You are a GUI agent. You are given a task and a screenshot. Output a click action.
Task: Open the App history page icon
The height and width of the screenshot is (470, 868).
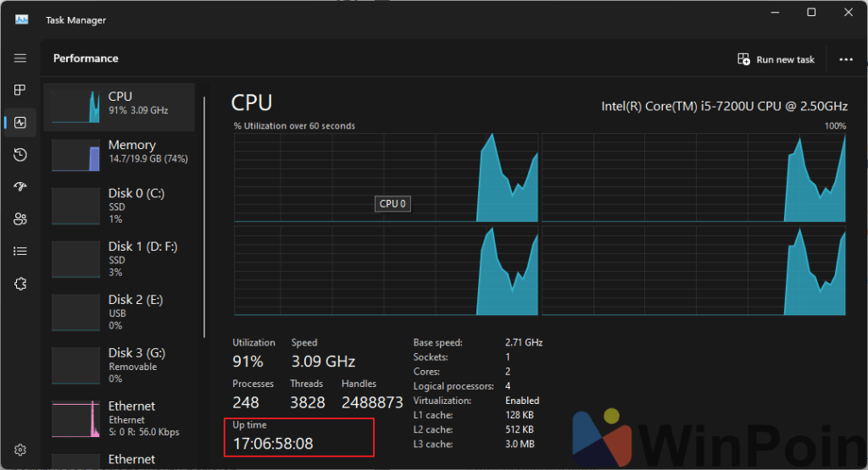(x=20, y=154)
